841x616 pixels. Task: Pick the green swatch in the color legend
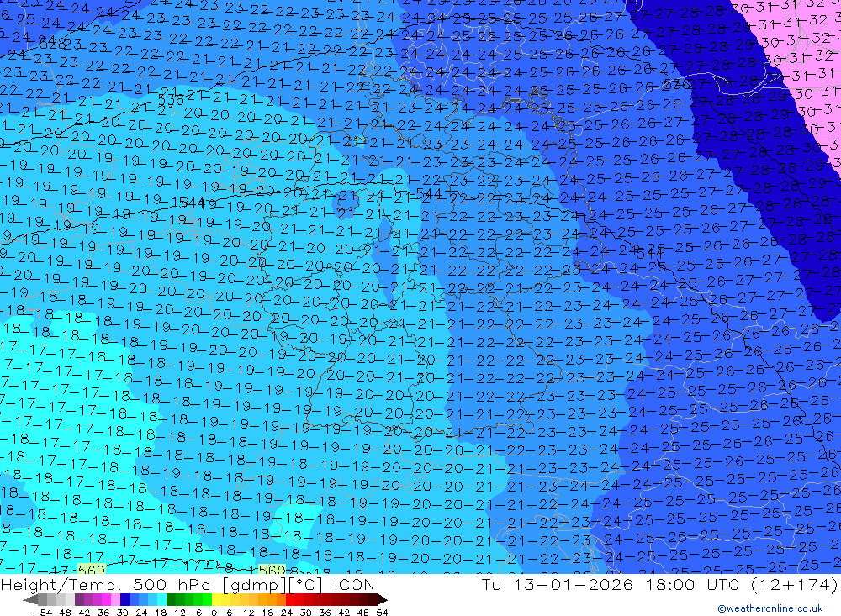pyautogui.click(x=180, y=599)
